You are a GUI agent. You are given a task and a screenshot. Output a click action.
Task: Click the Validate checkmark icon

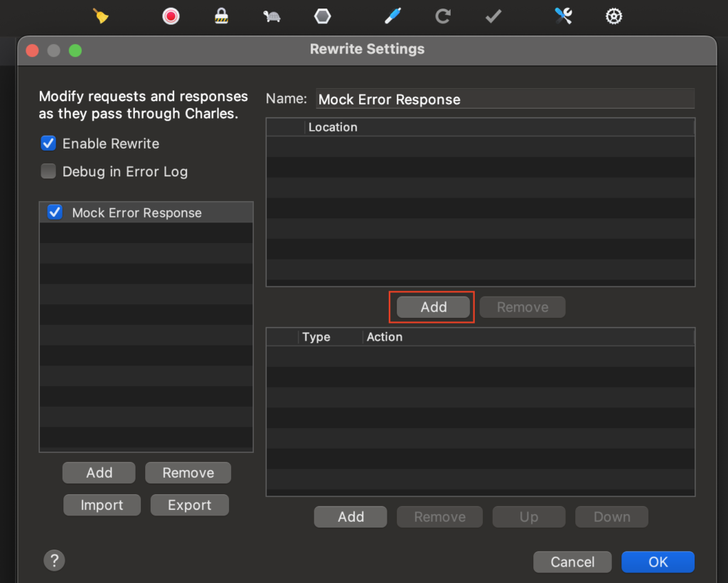[x=493, y=16]
